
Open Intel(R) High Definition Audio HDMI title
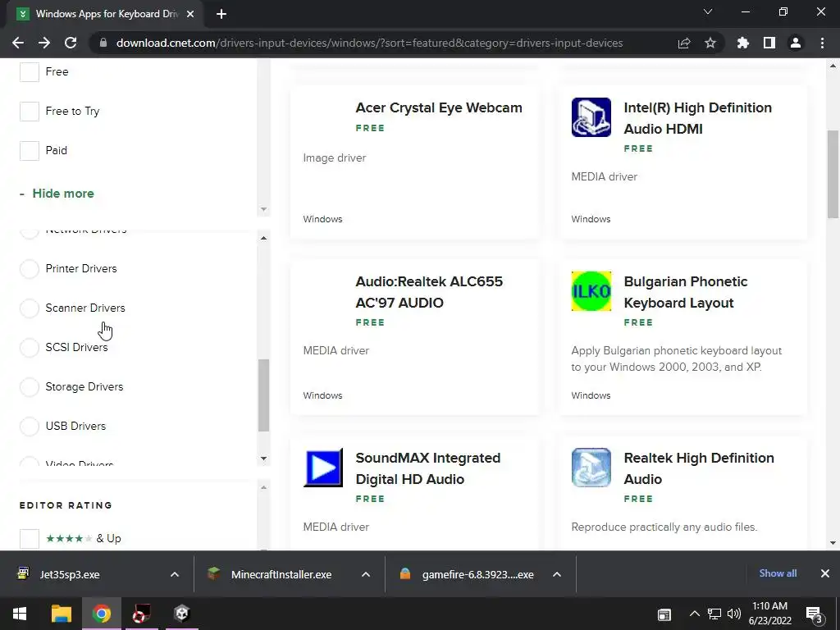coord(697,118)
